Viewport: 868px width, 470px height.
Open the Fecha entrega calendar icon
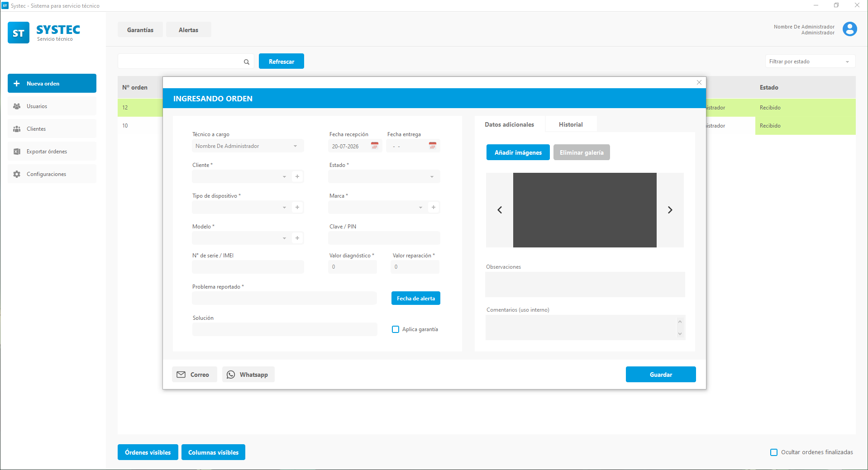[x=433, y=146]
